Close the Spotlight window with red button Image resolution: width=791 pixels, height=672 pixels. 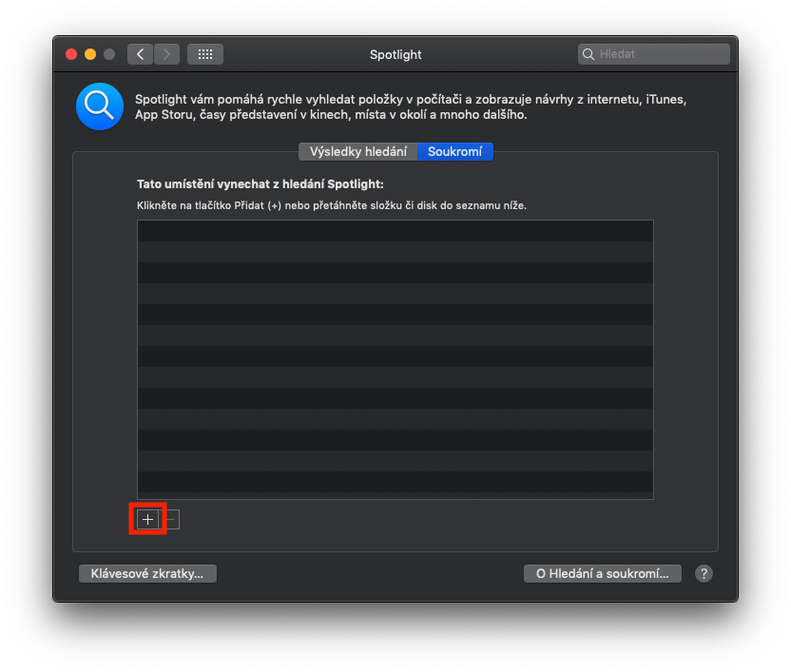coord(71,54)
